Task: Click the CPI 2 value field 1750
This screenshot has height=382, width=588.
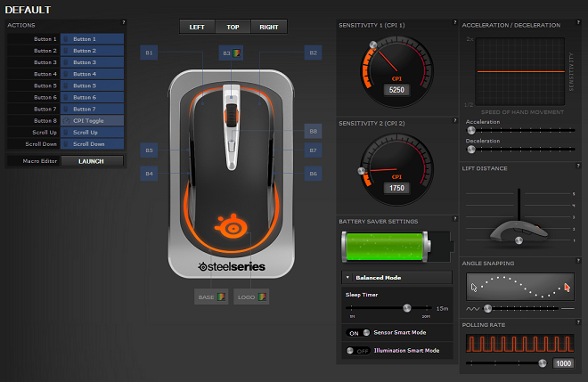Action: click(x=396, y=188)
